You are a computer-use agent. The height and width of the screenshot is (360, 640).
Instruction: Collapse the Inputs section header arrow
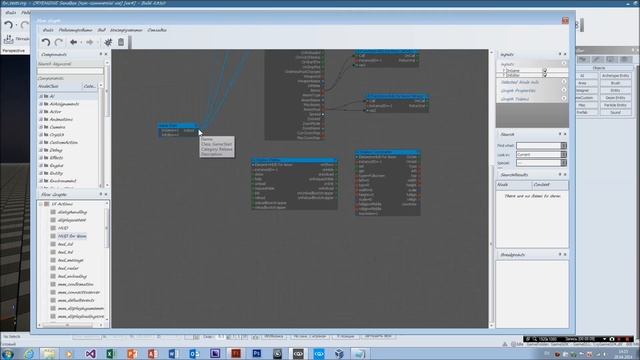[x=564, y=64]
